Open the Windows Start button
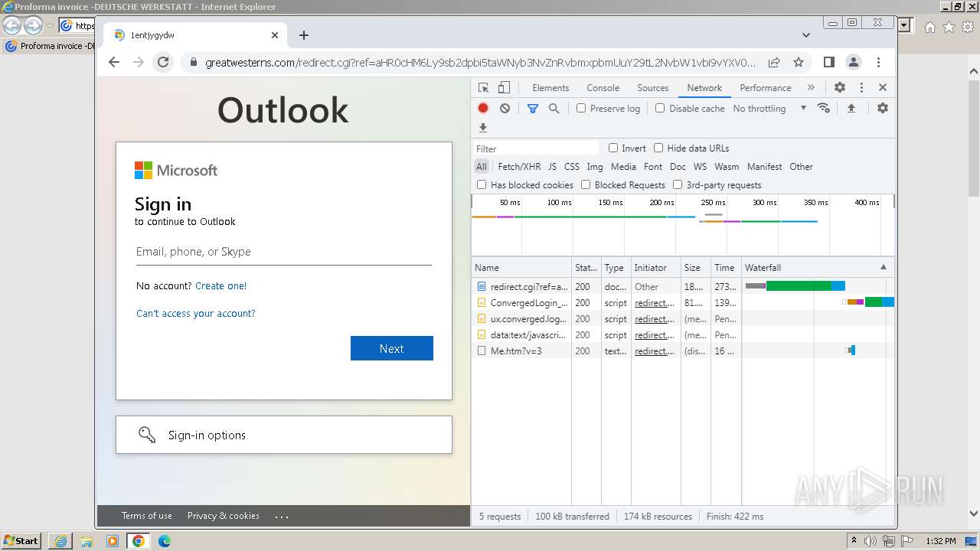980x551 pixels. click(x=21, y=541)
